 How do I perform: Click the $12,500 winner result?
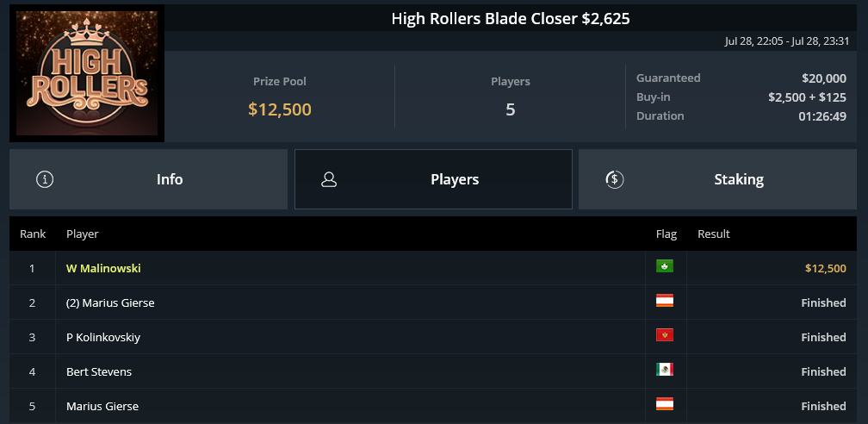[825, 268]
